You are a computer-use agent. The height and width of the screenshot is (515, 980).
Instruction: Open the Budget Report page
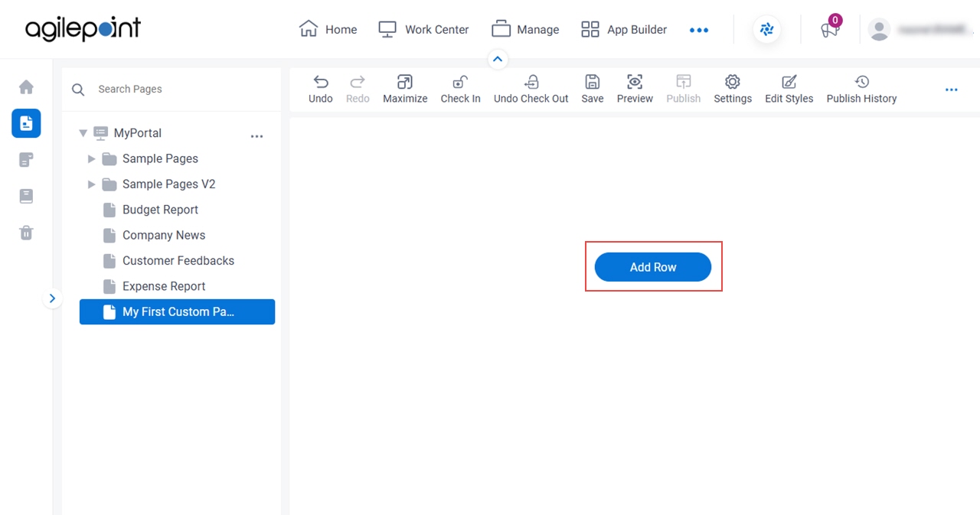(x=160, y=210)
